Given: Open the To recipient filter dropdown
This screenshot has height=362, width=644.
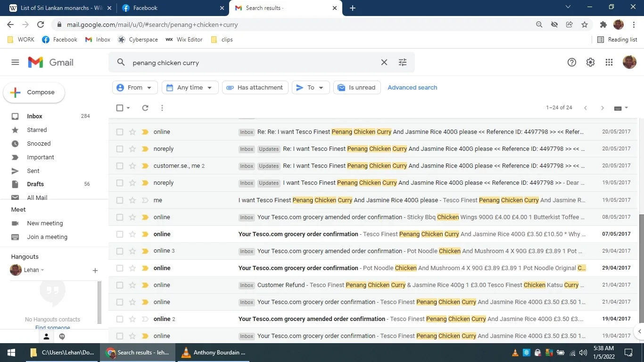Looking at the screenshot, I should click(x=311, y=88).
